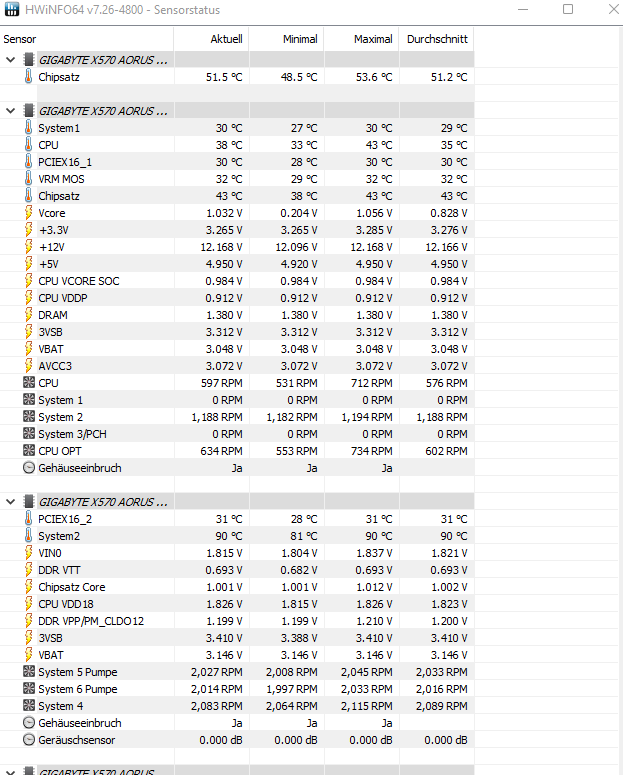Click the voltage bolt icon next to +5V

point(29,263)
